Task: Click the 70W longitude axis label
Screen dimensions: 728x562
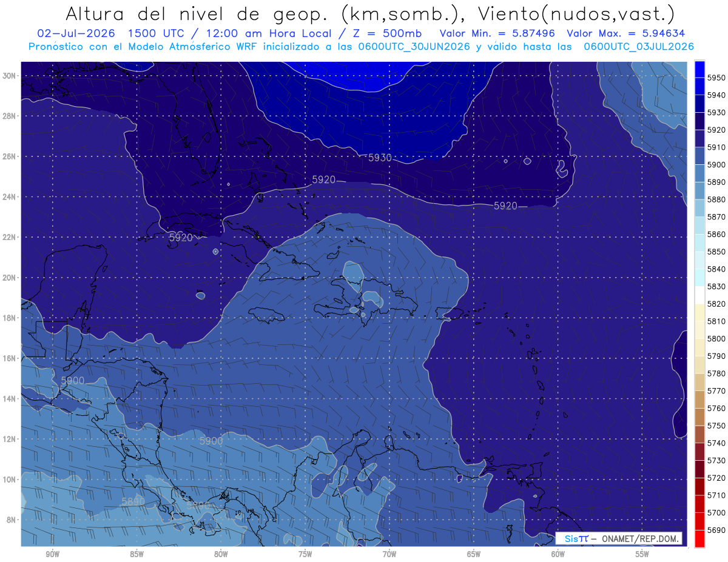Action: tap(389, 554)
